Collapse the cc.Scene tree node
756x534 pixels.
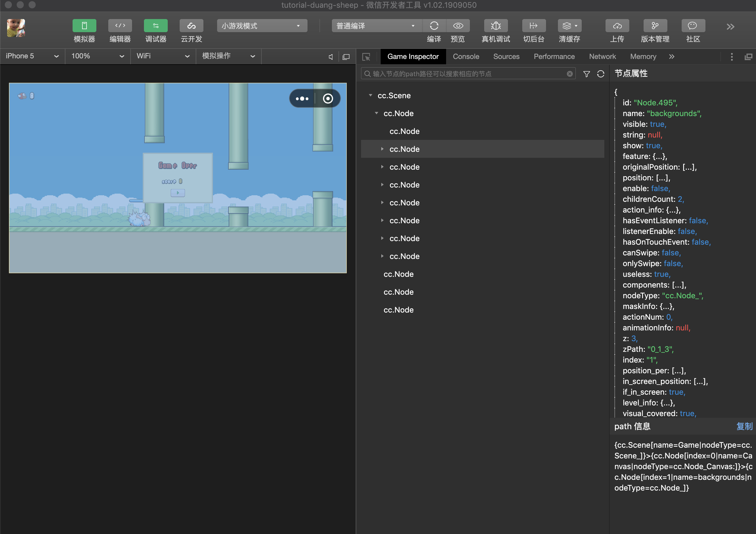tap(371, 96)
